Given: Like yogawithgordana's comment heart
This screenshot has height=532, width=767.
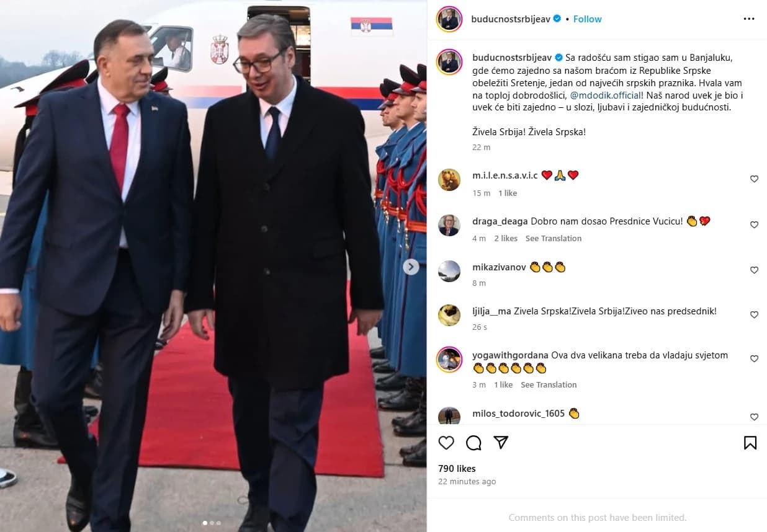Looking at the screenshot, I should click(754, 358).
